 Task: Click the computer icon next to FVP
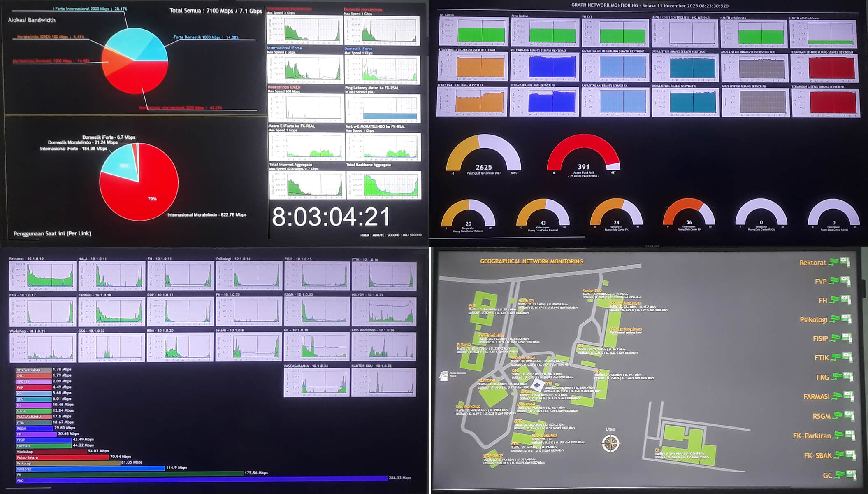845,281
